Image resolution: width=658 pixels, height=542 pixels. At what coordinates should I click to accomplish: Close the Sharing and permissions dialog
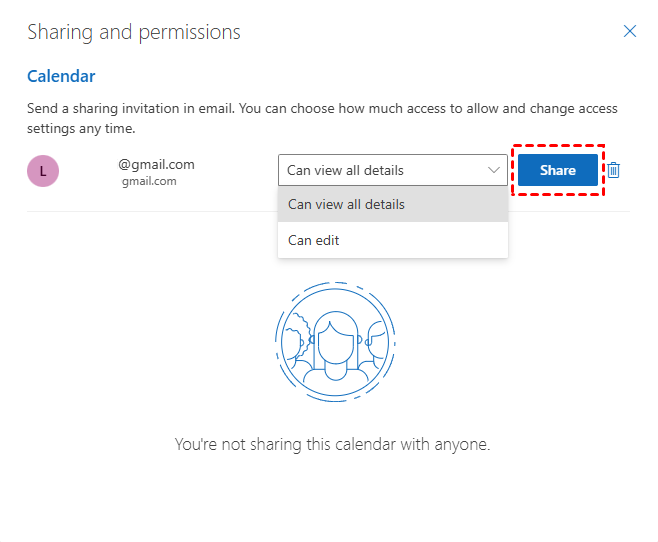pos(630,31)
